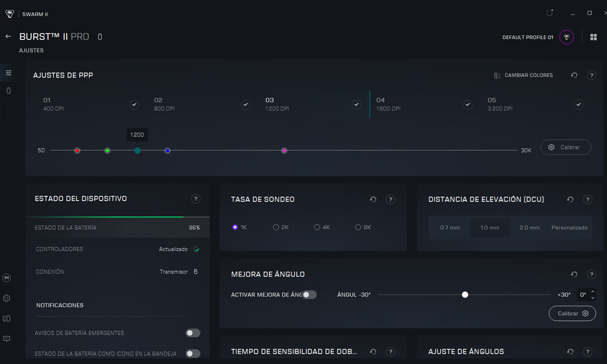Open the Default Profile 01 avatar icon

(566, 37)
